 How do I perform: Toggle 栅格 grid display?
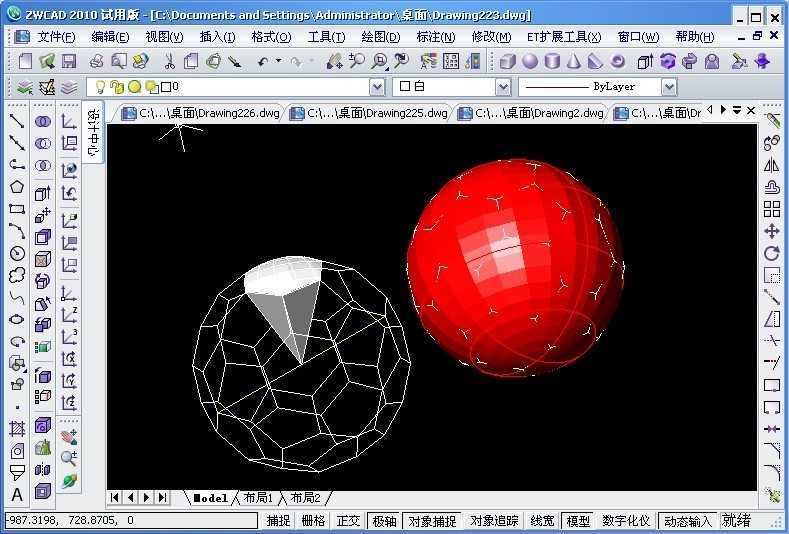[x=313, y=520]
